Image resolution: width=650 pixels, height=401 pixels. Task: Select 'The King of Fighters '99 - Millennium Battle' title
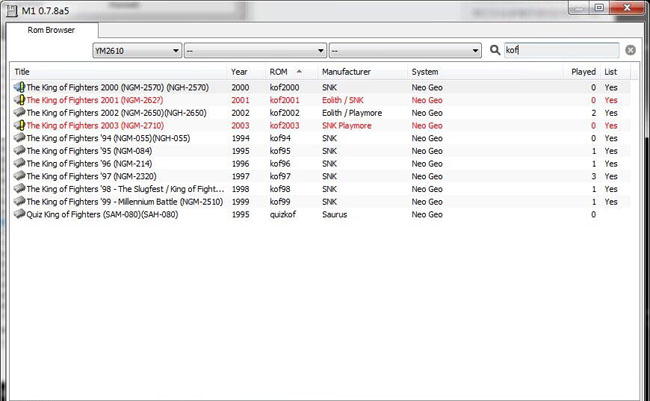pos(125,202)
